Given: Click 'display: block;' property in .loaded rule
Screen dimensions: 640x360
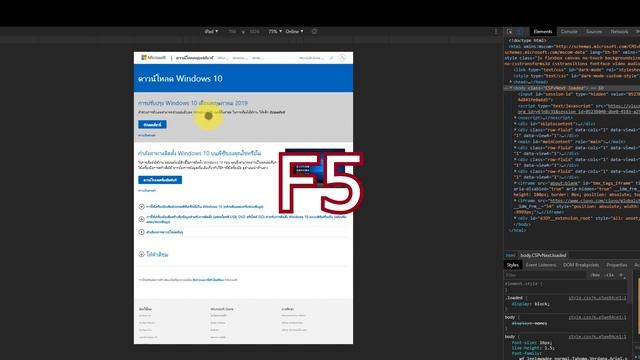Looking at the screenshot, I should point(531,304).
